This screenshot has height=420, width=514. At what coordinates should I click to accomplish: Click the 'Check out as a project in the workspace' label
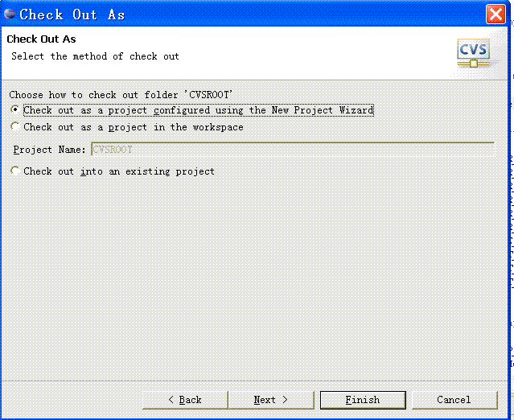pyautogui.click(x=134, y=127)
